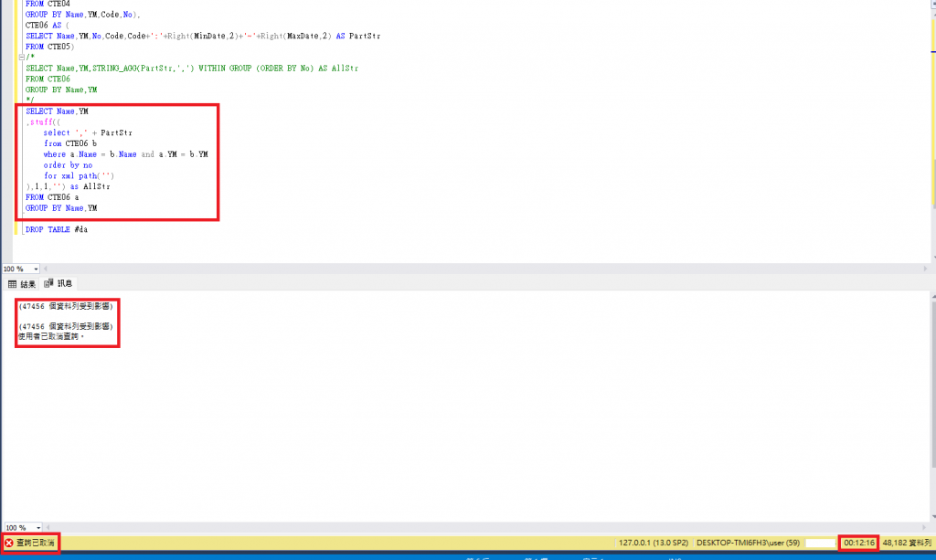Click the line "FROM CTE06 a"
The height and width of the screenshot is (560, 936).
52,196
